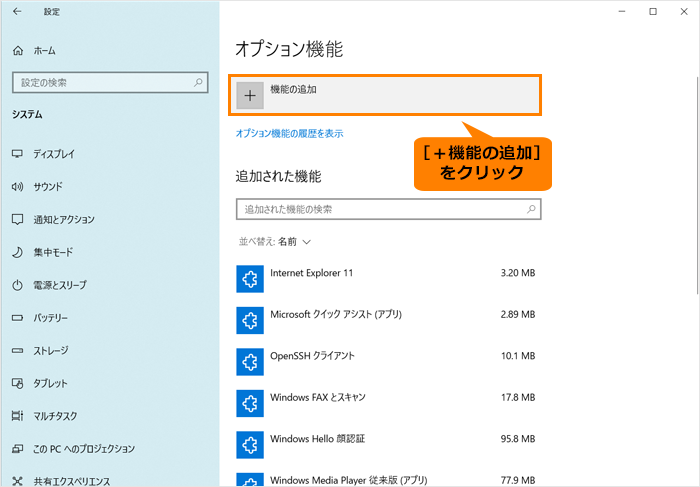
Task: Click the 追加された機能の検索 field
Action: click(x=388, y=209)
